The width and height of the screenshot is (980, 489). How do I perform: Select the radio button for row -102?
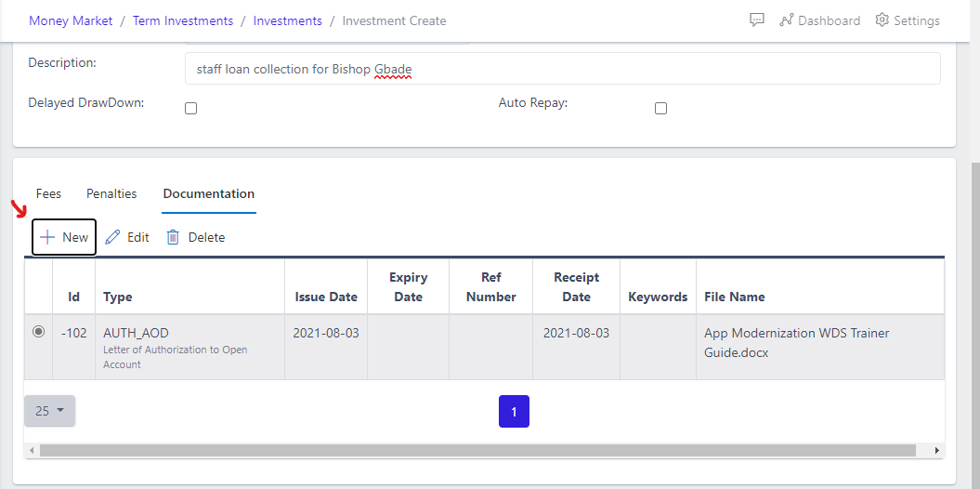(x=38, y=332)
